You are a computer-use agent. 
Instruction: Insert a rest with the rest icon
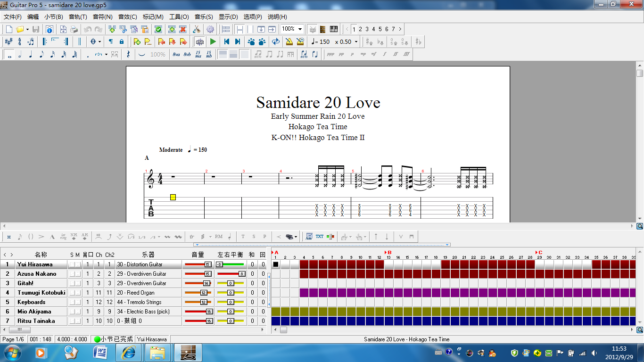[128, 54]
